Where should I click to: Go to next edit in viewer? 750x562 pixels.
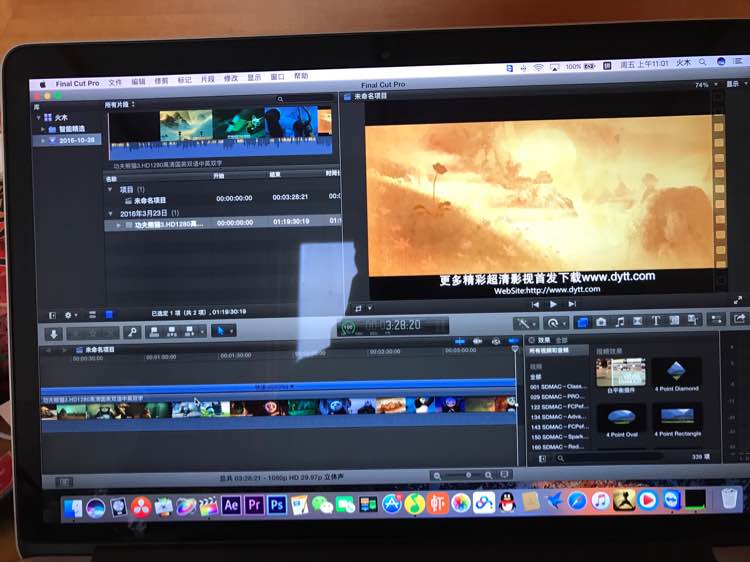[572, 304]
